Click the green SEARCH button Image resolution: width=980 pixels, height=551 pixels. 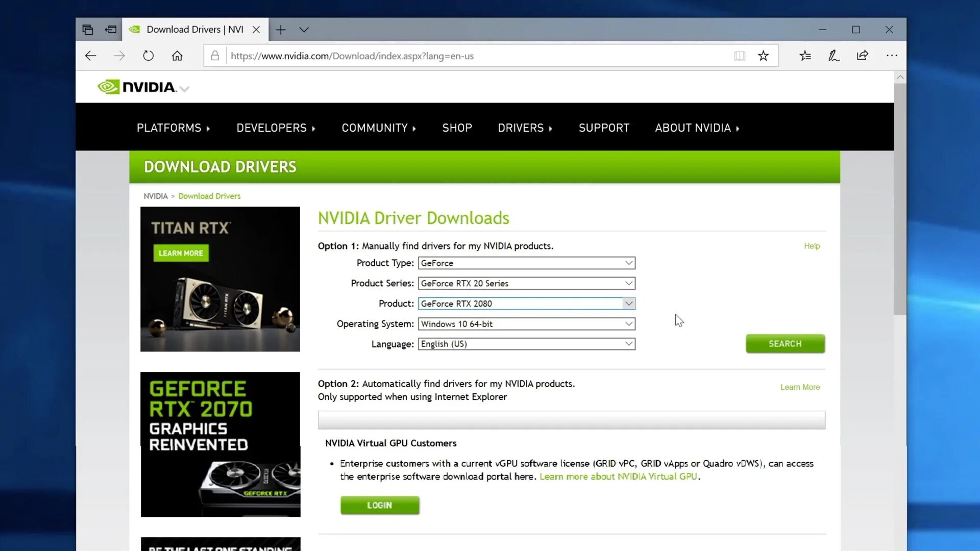coord(785,344)
